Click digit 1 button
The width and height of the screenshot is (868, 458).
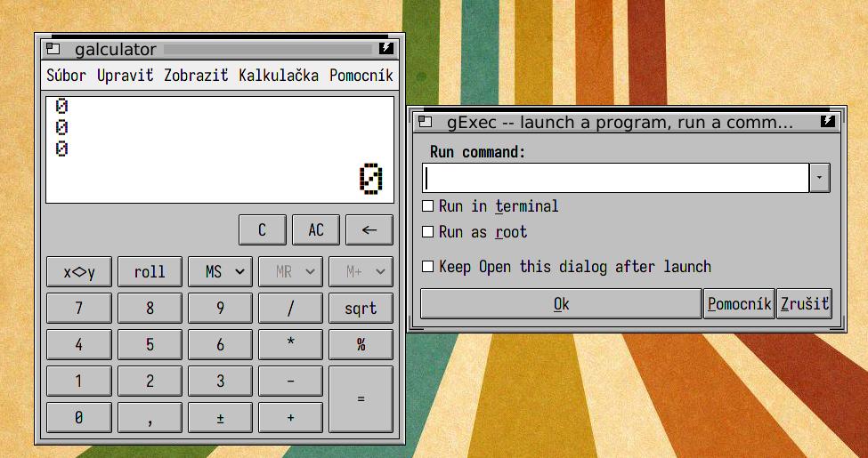pos(79,382)
